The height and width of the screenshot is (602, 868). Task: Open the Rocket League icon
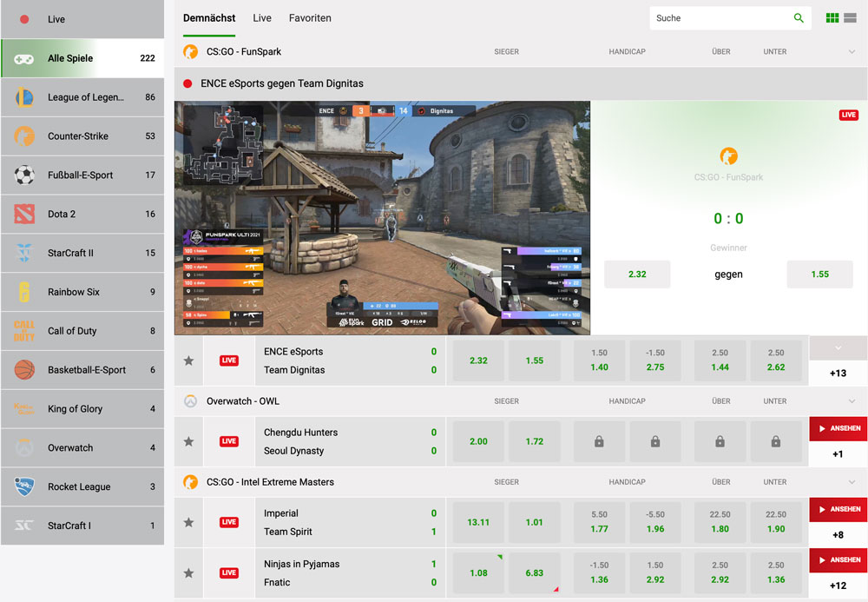coord(23,486)
